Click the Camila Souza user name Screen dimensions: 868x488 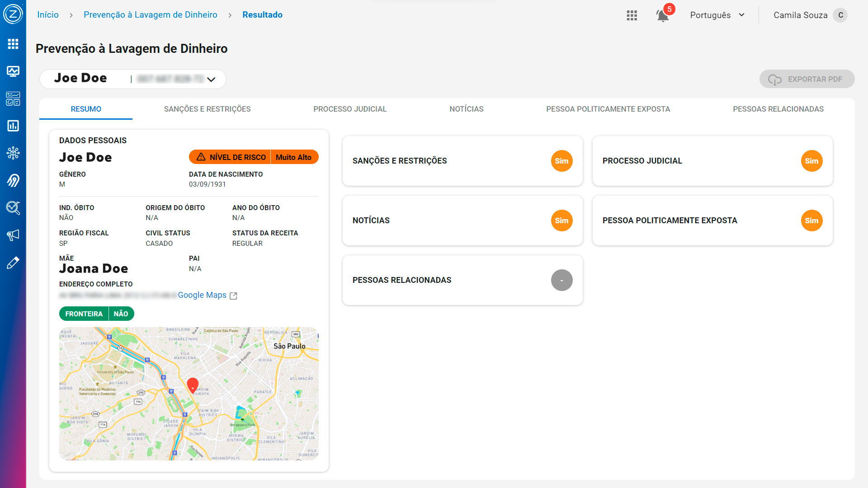click(800, 15)
